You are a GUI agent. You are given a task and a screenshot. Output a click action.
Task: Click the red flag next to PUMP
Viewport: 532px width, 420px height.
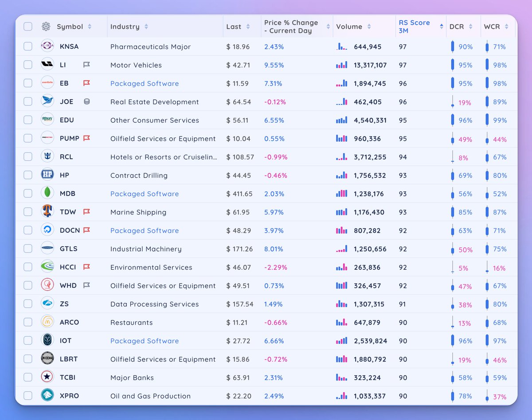point(86,138)
